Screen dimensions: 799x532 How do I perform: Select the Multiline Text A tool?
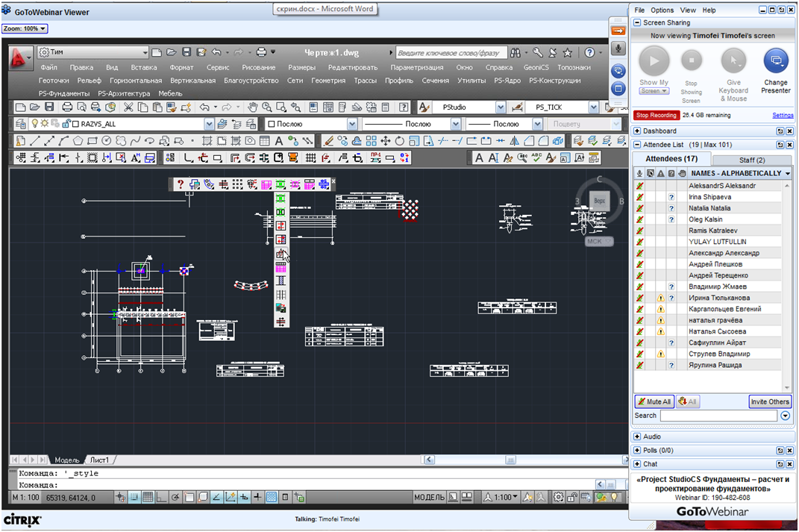(x=278, y=140)
